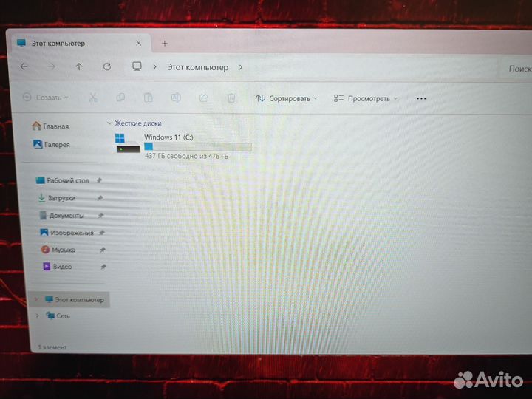
Task: Go forward with the right arrow
Action: [51, 66]
